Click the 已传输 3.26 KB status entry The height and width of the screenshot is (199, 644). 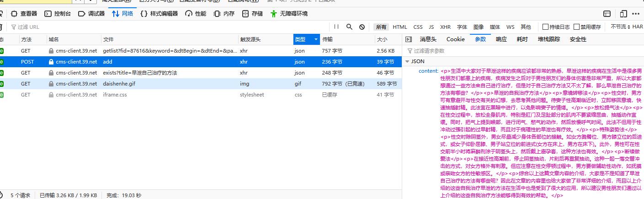pos(68,195)
